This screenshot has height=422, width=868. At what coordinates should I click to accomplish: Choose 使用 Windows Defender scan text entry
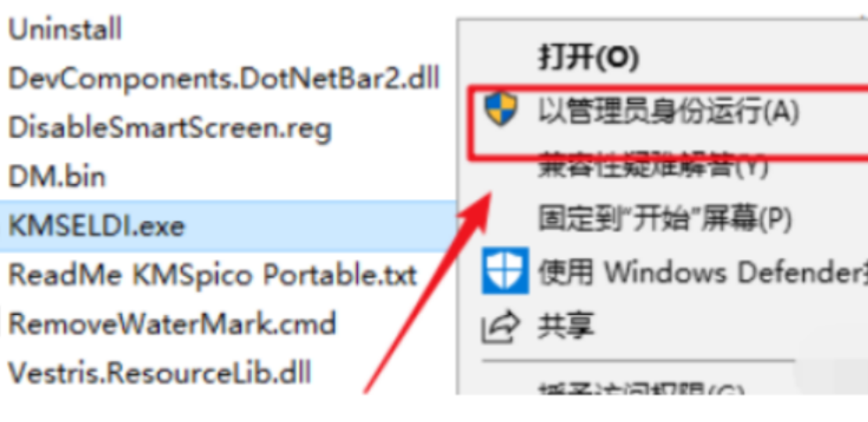703,272
